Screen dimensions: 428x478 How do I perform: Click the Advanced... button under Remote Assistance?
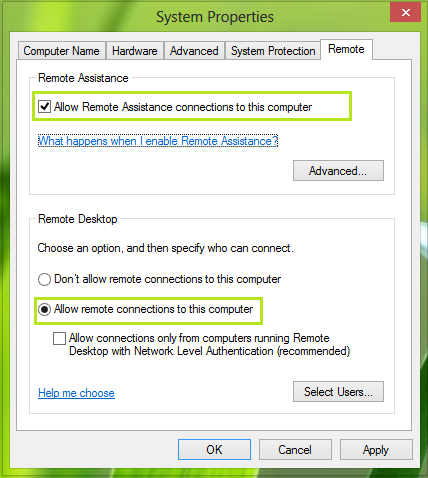(338, 171)
